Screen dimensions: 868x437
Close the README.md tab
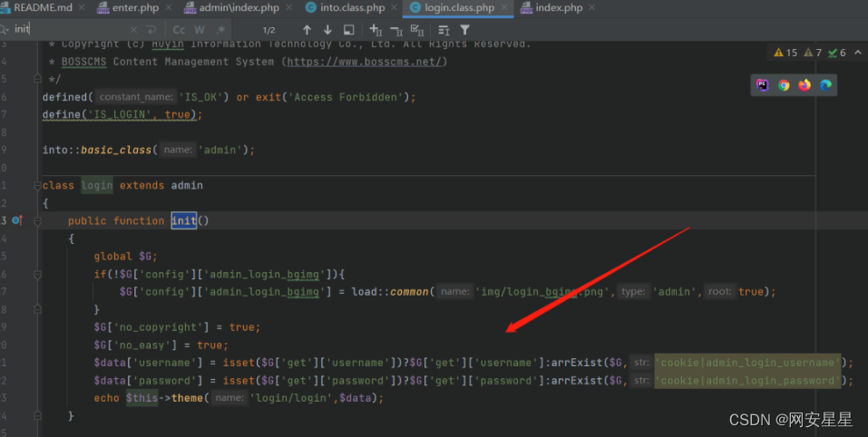click(x=82, y=8)
